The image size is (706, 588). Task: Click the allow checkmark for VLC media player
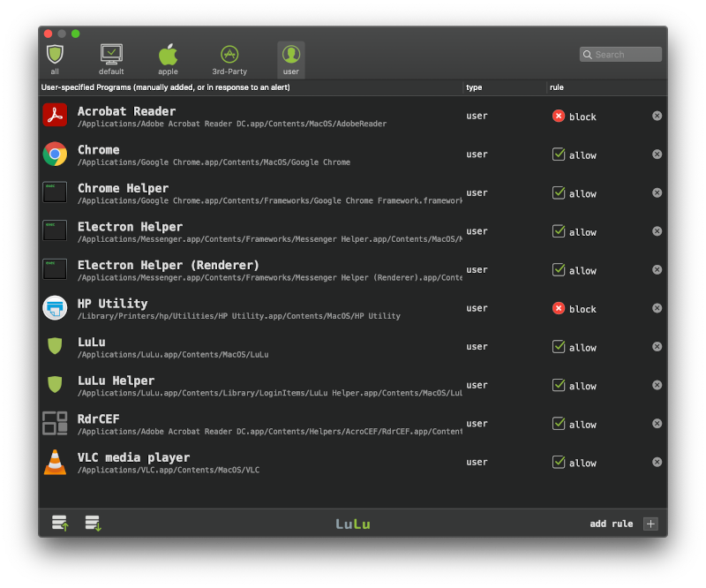pyautogui.click(x=559, y=462)
